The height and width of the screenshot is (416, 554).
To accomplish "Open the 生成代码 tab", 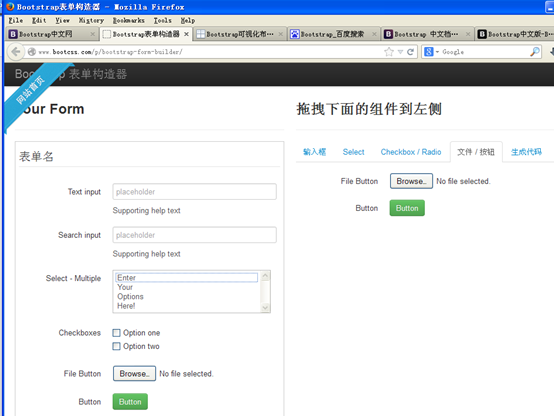I will click(526, 152).
